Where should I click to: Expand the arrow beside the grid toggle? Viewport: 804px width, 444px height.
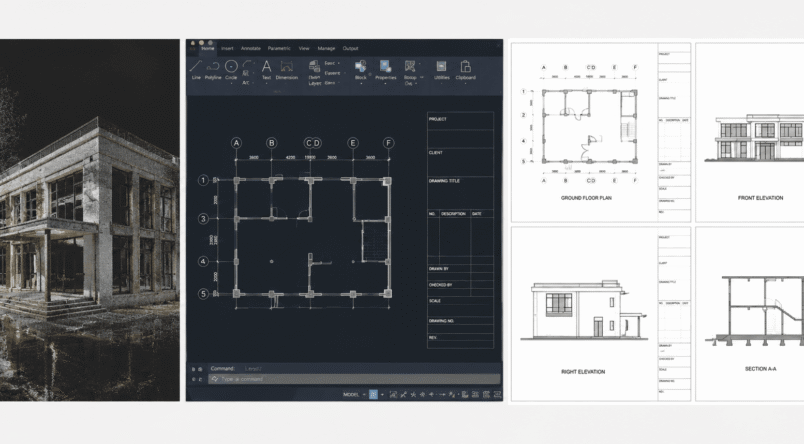click(382, 394)
